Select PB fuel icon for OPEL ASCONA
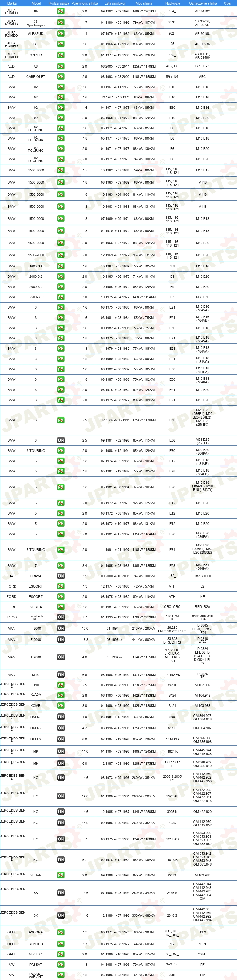Viewport: 237px width, 980px height. [x=61, y=932]
